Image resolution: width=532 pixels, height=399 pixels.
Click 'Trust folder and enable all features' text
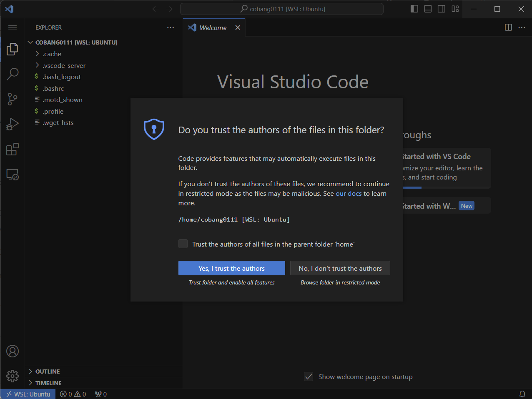point(232,282)
